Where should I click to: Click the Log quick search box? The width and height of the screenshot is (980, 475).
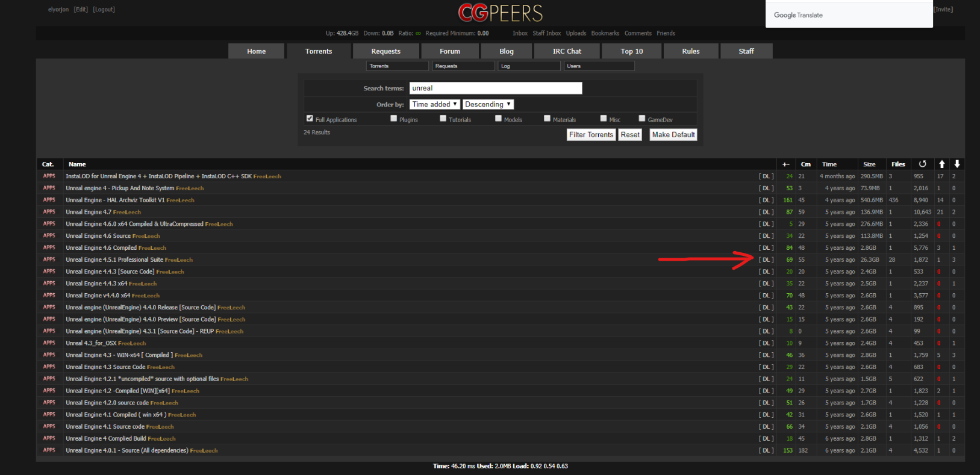click(529, 66)
